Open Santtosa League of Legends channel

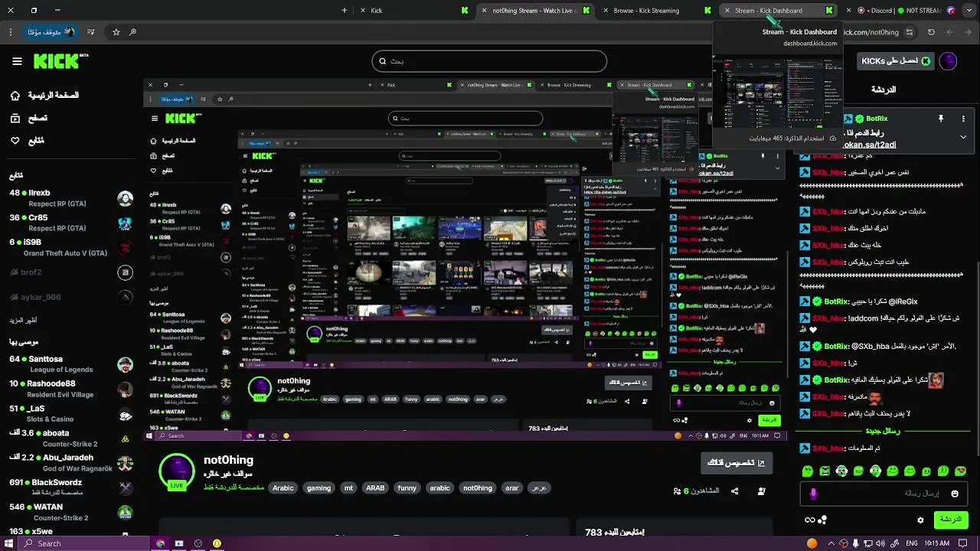[70, 364]
